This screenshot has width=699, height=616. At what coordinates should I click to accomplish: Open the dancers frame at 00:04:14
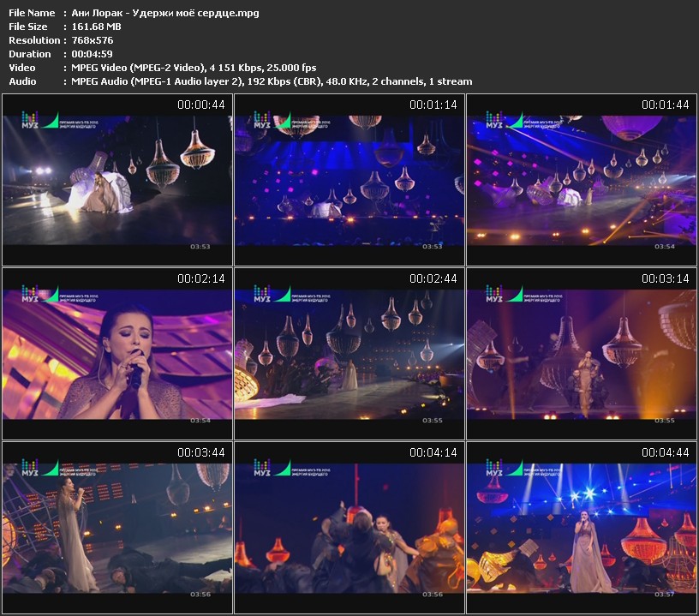point(349,527)
